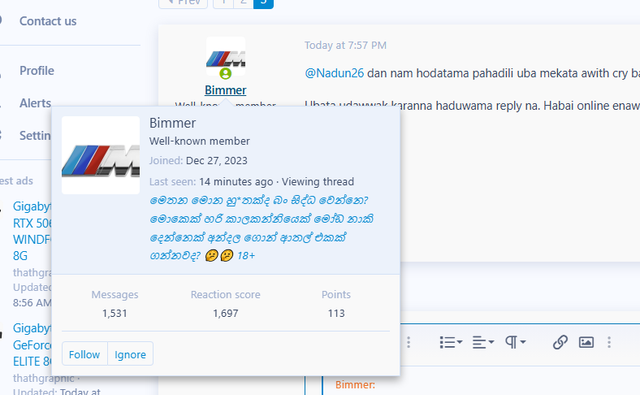Open the text alignment dropdown in editor
Viewport: 640px width, 395px height.
[x=483, y=342]
